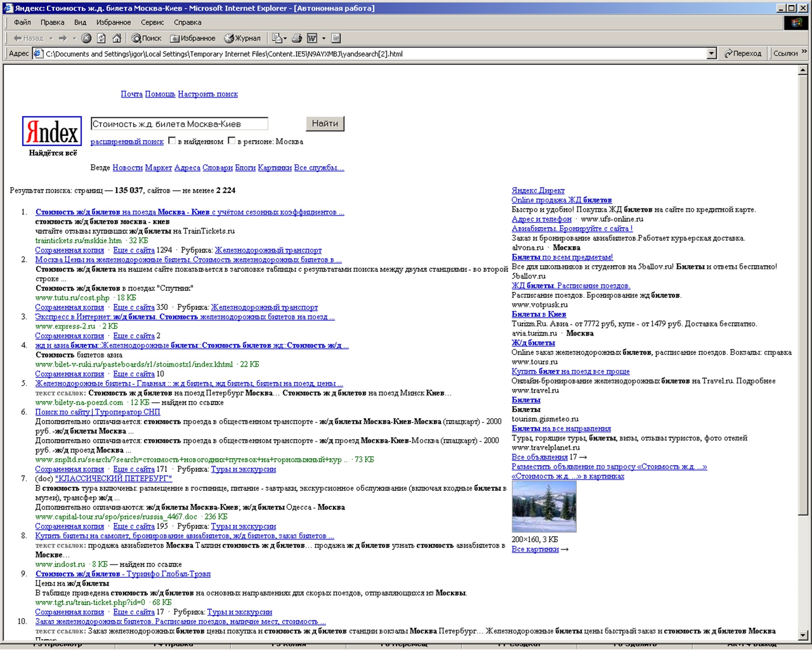Open the Файл menu
Viewport: 812px width, 650px height.
[22, 22]
